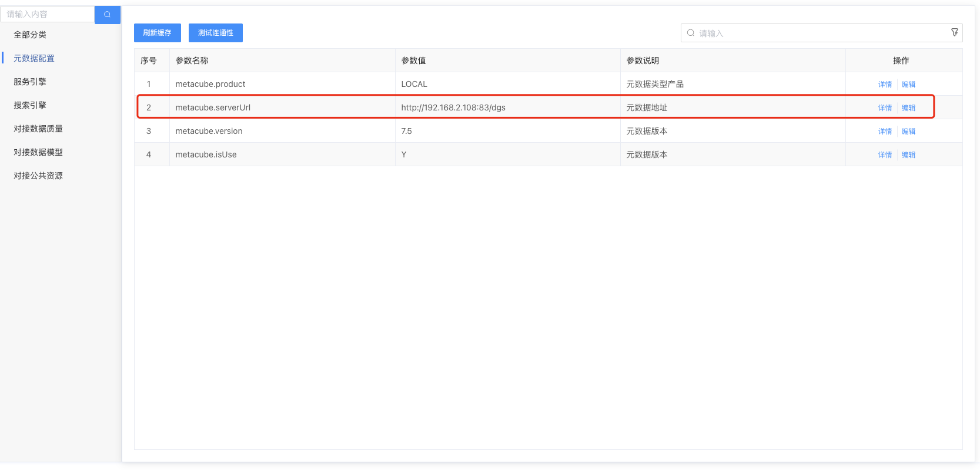Click the http://192.168.2.108:83/dgs value

[x=453, y=107]
